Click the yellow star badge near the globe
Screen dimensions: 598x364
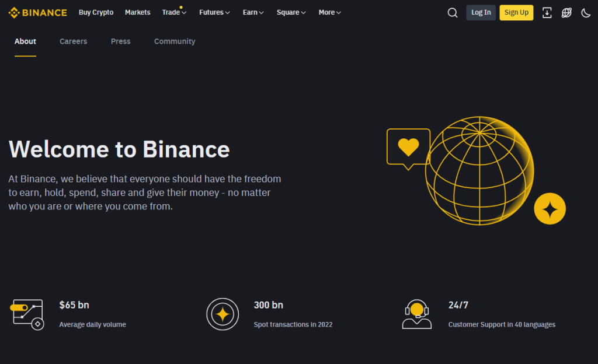coord(550,208)
